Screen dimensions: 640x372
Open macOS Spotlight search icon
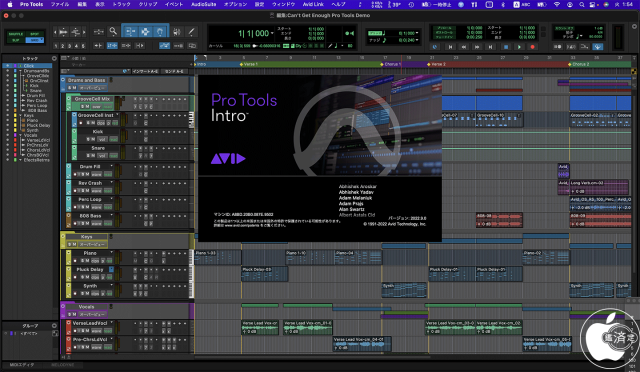(581, 4)
